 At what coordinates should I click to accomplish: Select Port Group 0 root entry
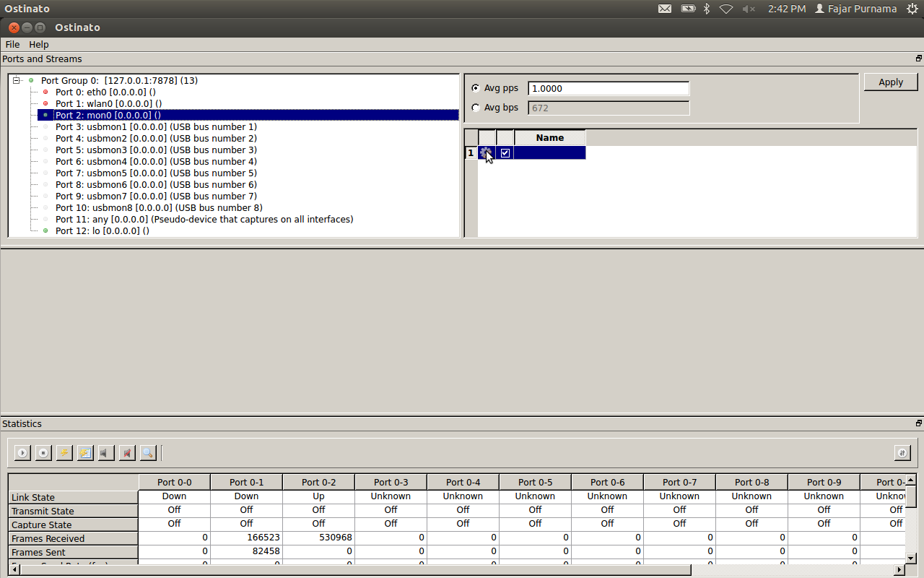tap(119, 80)
